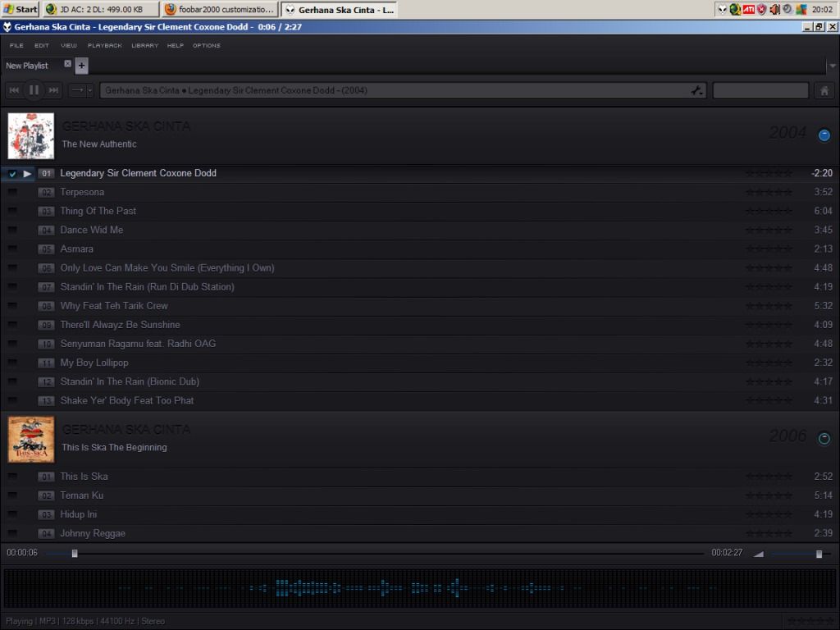840x630 pixels.
Task: Close the New Playlist tab
Action: (68, 64)
